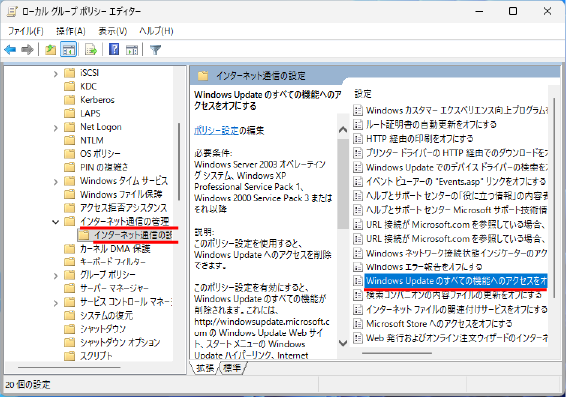566x398 pixels.
Task: Select 検索コンパニオンの内容ファイル policy
Action: tap(454, 295)
